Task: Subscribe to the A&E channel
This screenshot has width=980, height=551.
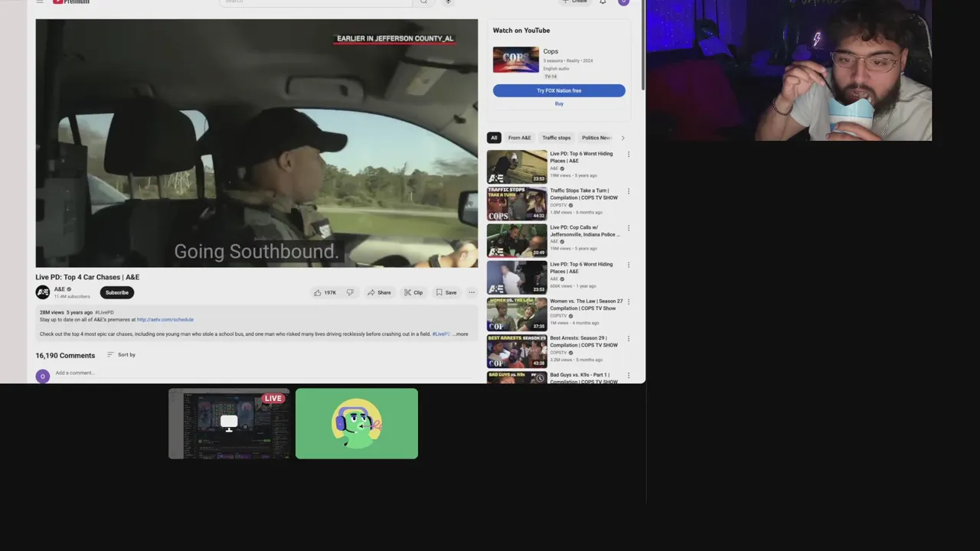Action: tap(117, 292)
